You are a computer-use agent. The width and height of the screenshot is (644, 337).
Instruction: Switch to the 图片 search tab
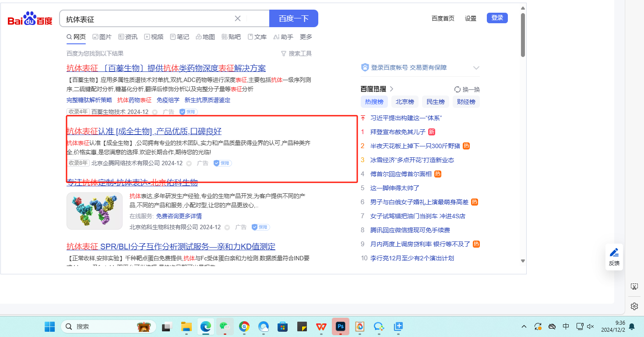(x=102, y=37)
